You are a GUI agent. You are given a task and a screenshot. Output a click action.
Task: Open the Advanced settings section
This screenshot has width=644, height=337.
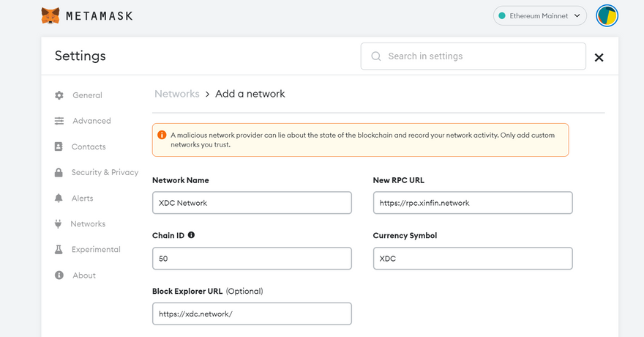(x=91, y=121)
